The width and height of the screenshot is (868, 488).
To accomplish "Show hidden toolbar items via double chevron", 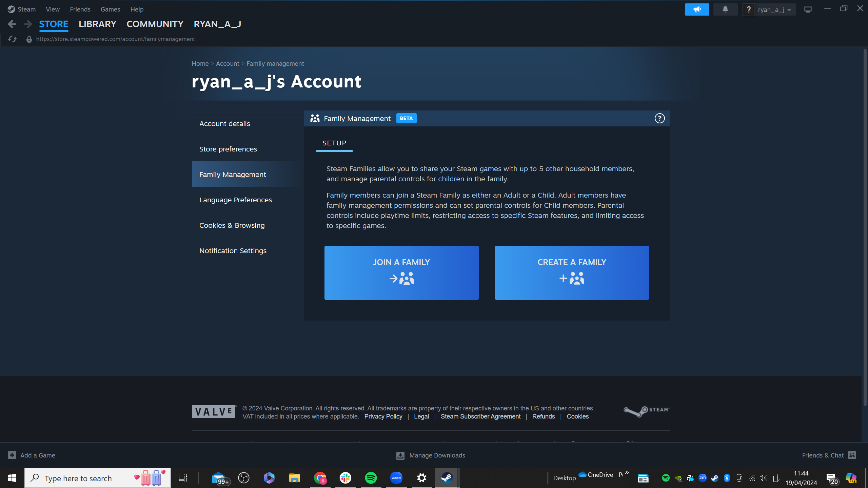I will coord(627,472).
